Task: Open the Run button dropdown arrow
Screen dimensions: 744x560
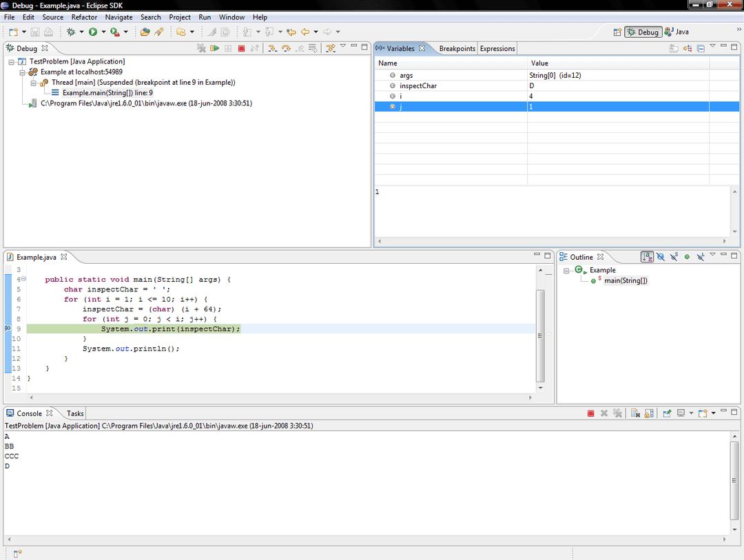Action: [104, 32]
